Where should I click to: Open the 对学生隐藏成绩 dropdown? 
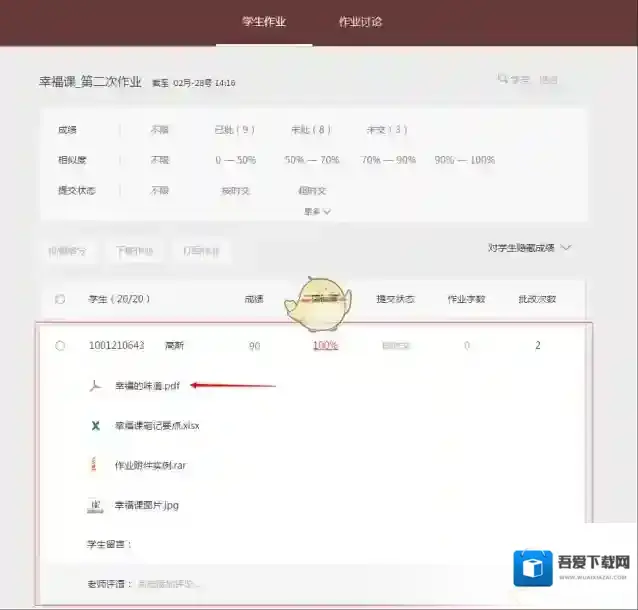coord(530,248)
